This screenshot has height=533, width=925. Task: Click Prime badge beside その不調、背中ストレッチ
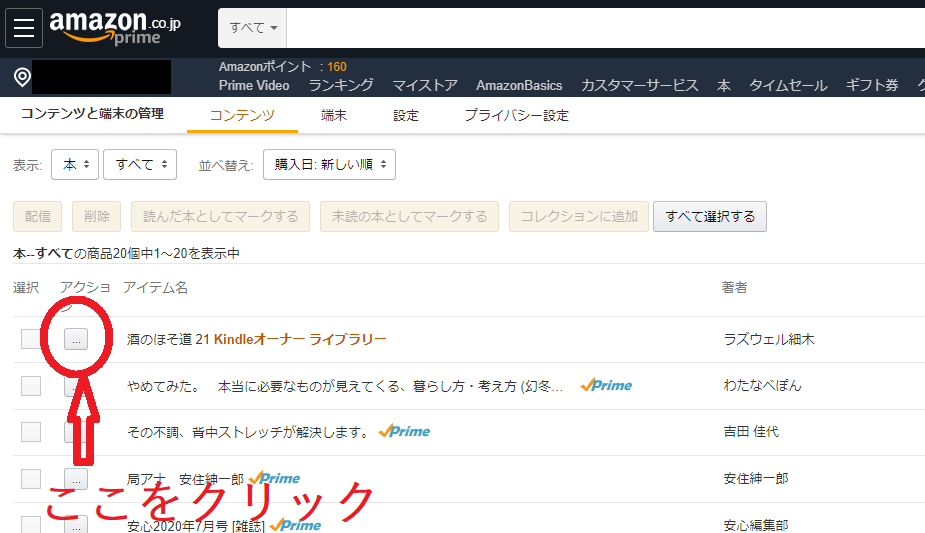coord(404,432)
